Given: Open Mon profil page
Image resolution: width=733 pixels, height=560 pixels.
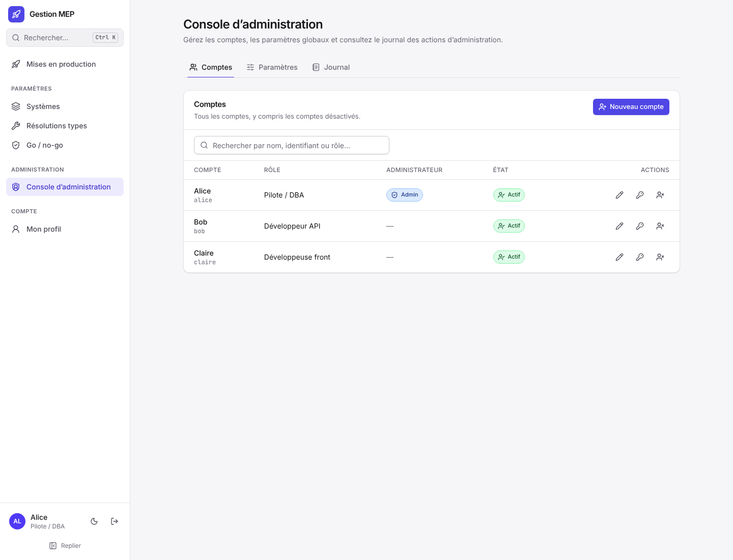Looking at the screenshot, I should pyautogui.click(x=65, y=229).
